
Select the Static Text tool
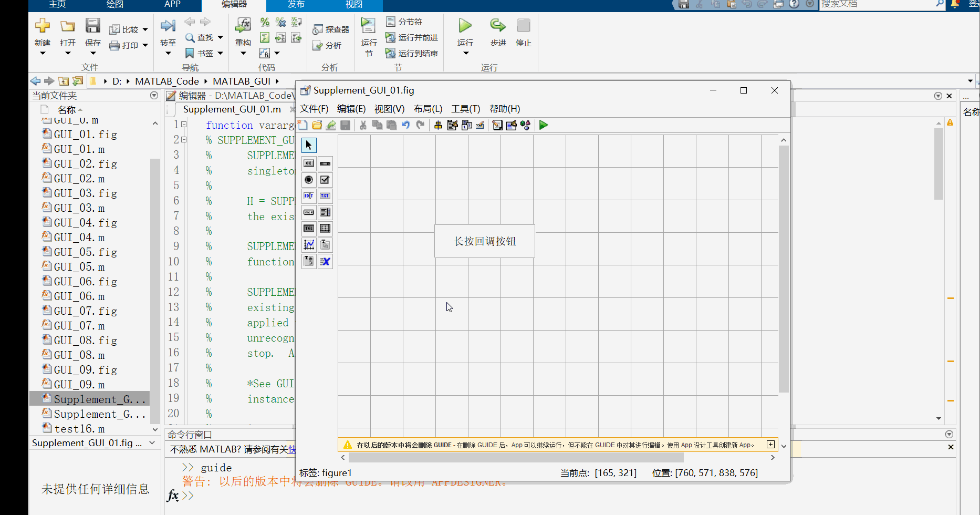(325, 195)
